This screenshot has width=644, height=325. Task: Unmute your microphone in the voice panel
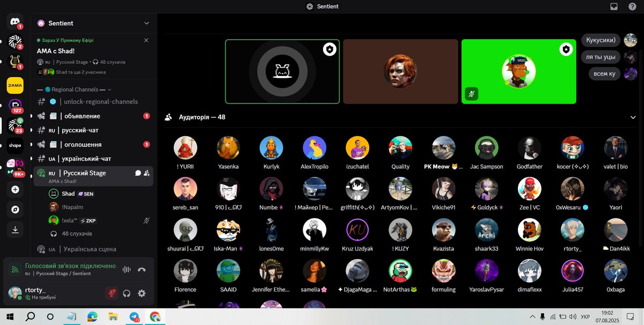[112, 293]
